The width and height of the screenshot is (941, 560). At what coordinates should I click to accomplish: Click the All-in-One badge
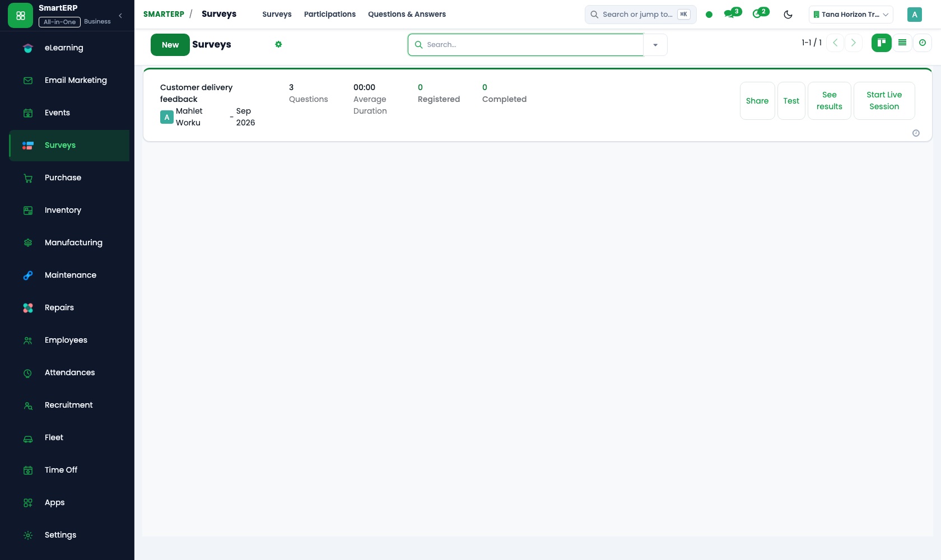(x=59, y=22)
